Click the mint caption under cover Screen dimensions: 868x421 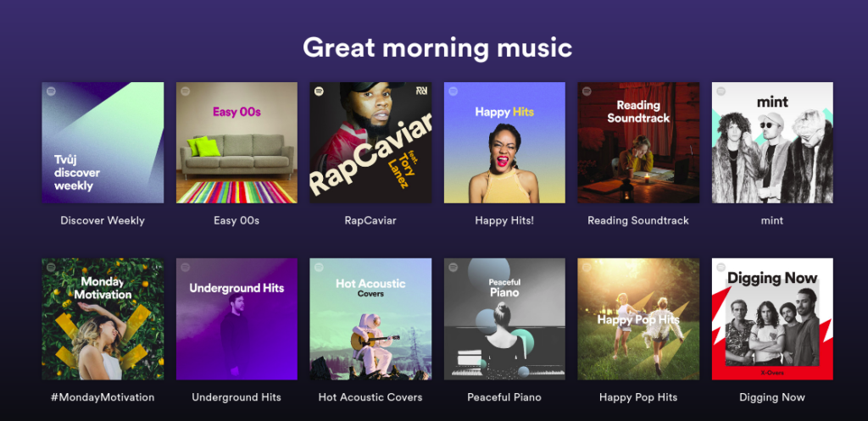click(x=772, y=221)
